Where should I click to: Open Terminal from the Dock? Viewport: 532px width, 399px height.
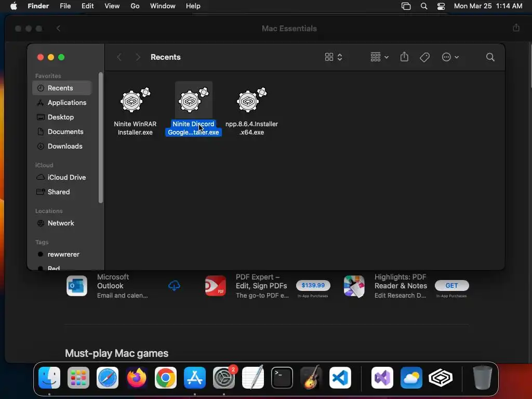pos(282,378)
